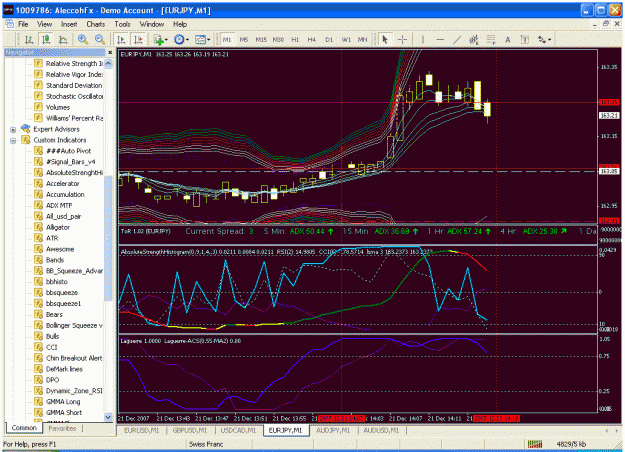Select the Stochastic Oscillator indicator
This screenshot has width=625, height=452.
pyautogui.click(x=74, y=96)
